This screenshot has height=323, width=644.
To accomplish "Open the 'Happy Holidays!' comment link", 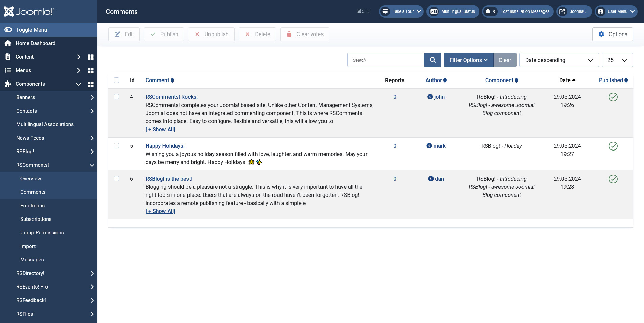I will coord(165,146).
